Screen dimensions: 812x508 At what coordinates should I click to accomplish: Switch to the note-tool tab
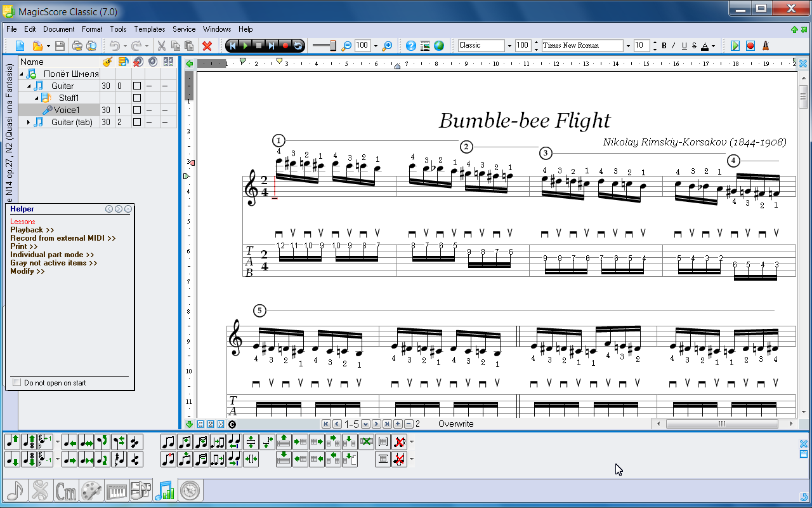click(x=16, y=490)
